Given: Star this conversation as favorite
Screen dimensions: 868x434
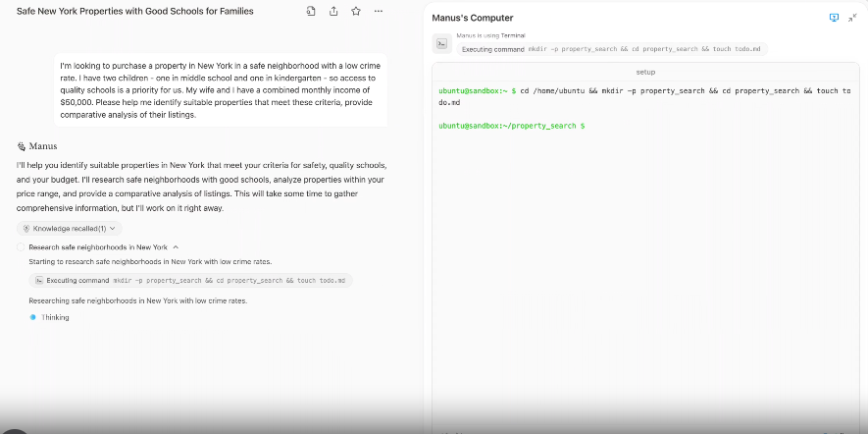Looking at the screenshot, I should tap(356, 11).
